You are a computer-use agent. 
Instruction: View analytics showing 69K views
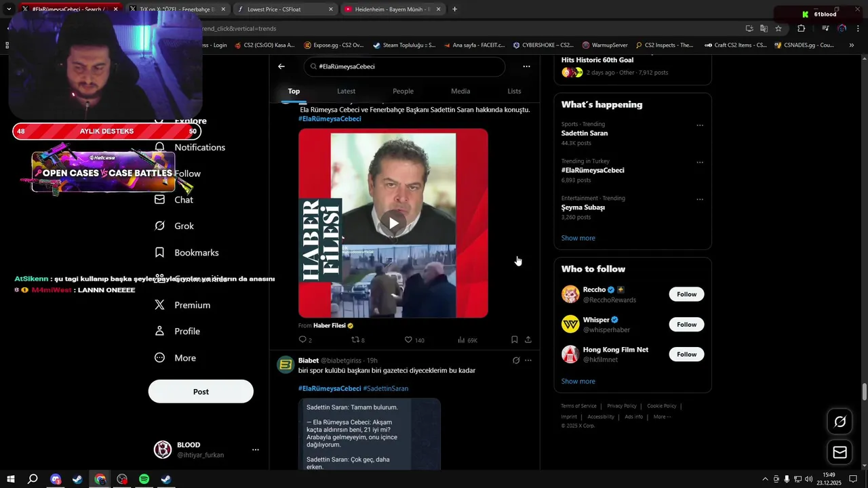point(467,340)
